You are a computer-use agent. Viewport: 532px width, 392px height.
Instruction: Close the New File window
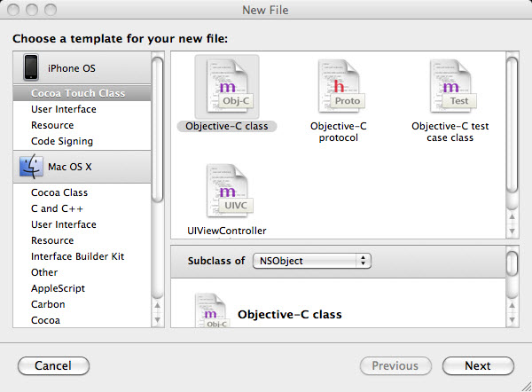13,10
